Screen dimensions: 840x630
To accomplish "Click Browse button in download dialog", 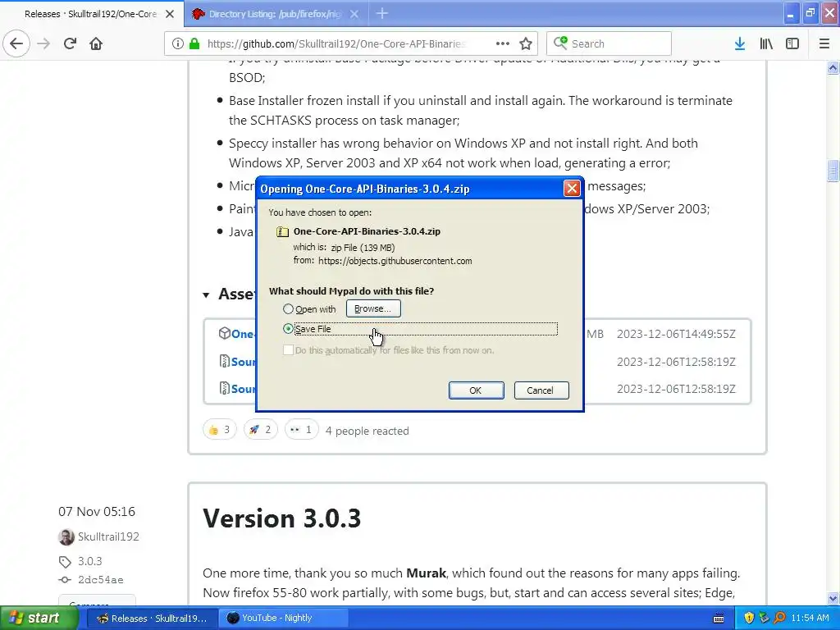I will pos(373,308).
